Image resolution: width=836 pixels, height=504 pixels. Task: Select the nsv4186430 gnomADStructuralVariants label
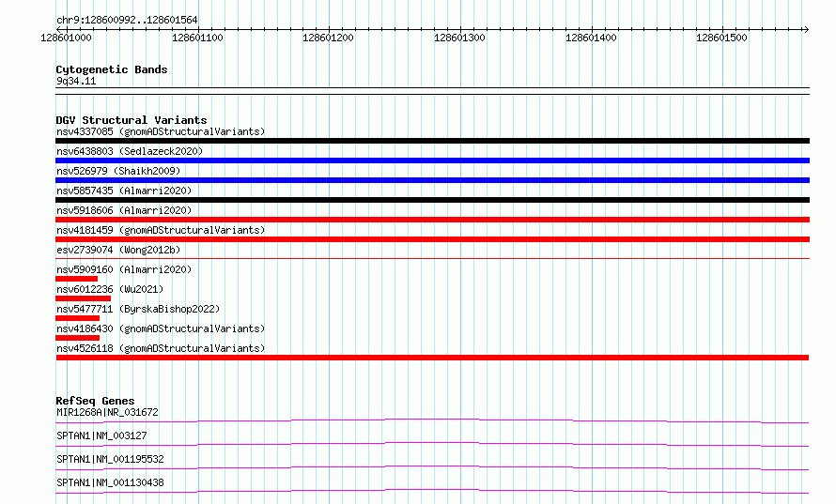161,328
